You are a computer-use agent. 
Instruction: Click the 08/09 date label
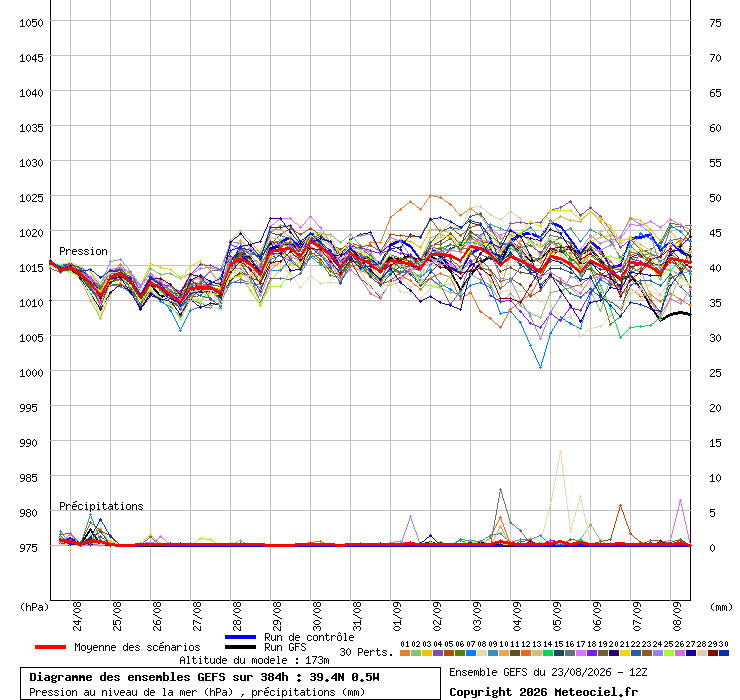677,616
